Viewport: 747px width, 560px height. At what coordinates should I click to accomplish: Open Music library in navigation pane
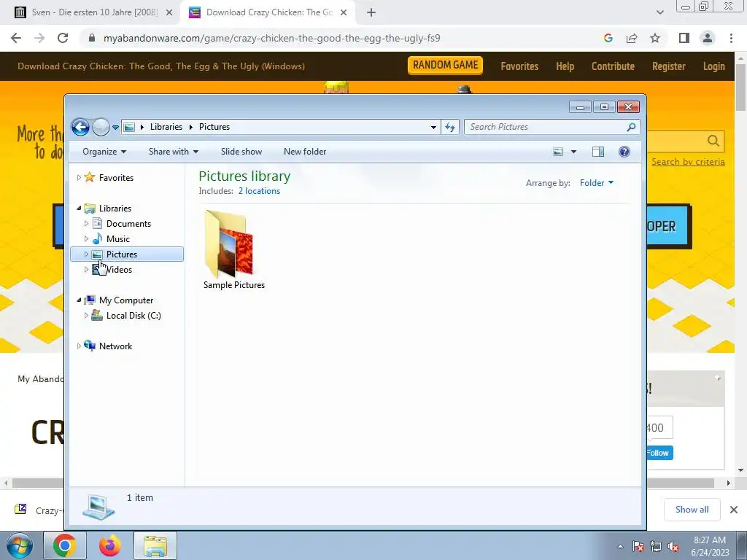point(117,238)
